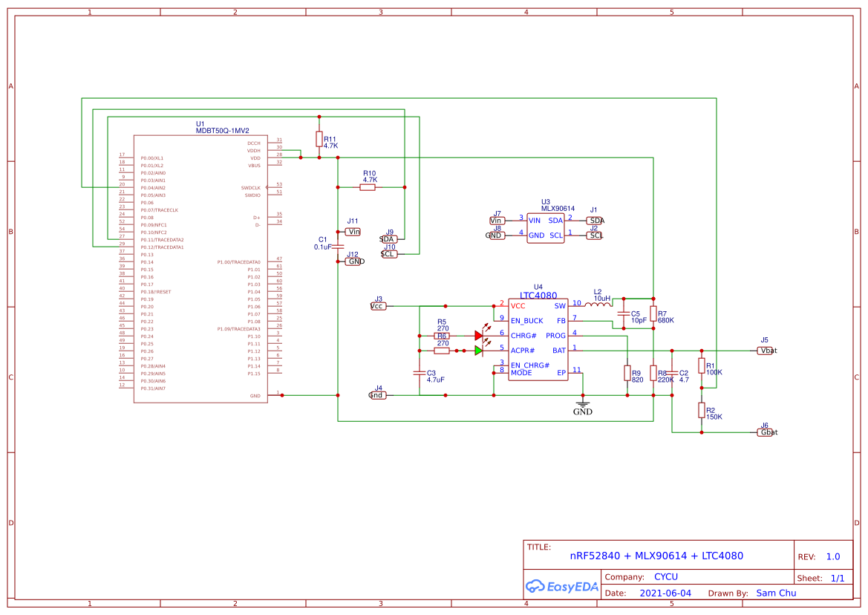Select the GND ground symbol below U4
Viewport: 868px width, 615px height.
(583, 405)
